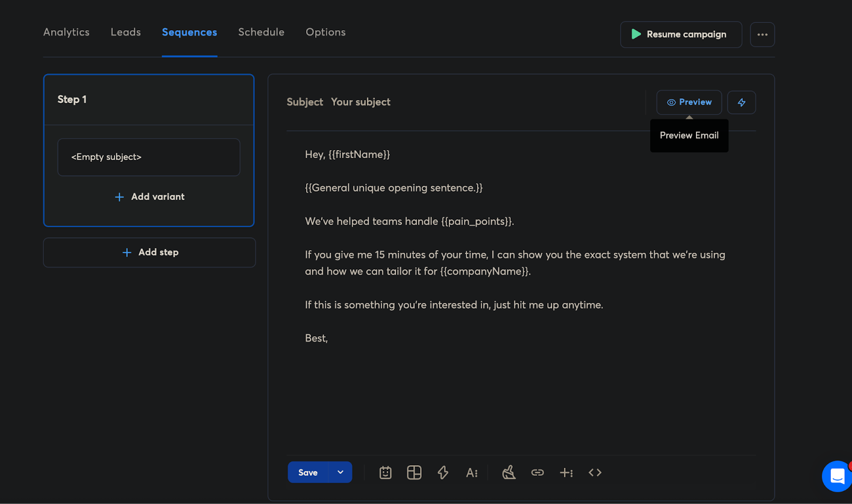Select the Leads tab
The image size is (852, 504).
point(125,32)
